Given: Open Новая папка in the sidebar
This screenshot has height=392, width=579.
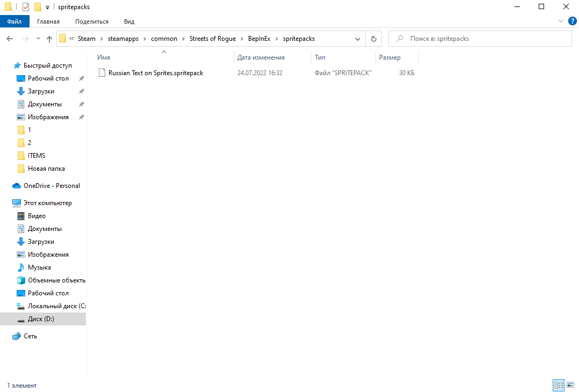Looking at the screenshot, I should 46,169.
